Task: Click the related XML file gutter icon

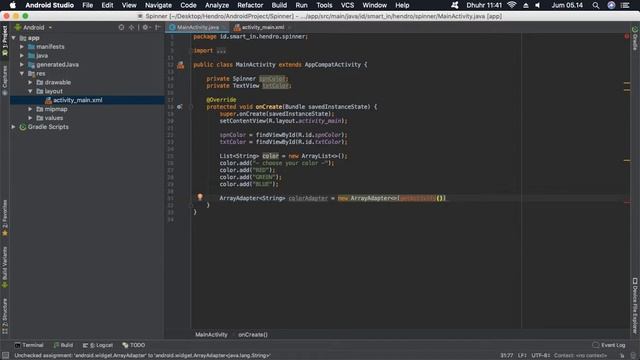Action: coord(180,65)
